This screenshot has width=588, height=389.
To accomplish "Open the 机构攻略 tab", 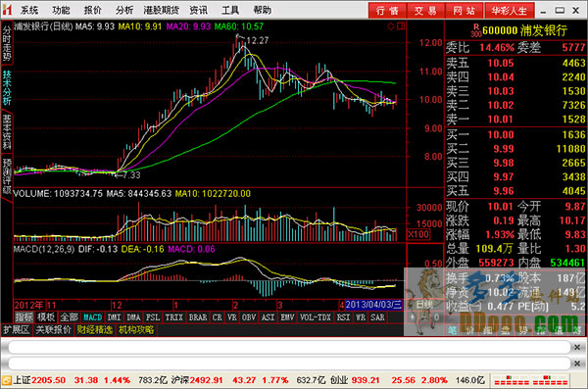I will (136, 330).
